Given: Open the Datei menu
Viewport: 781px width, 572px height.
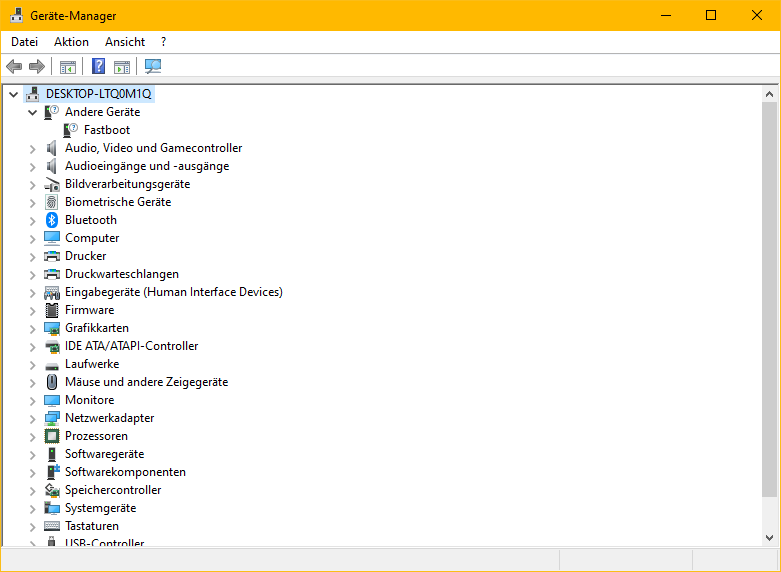Looking at the screenshot, I should click(x=24, y=42).
